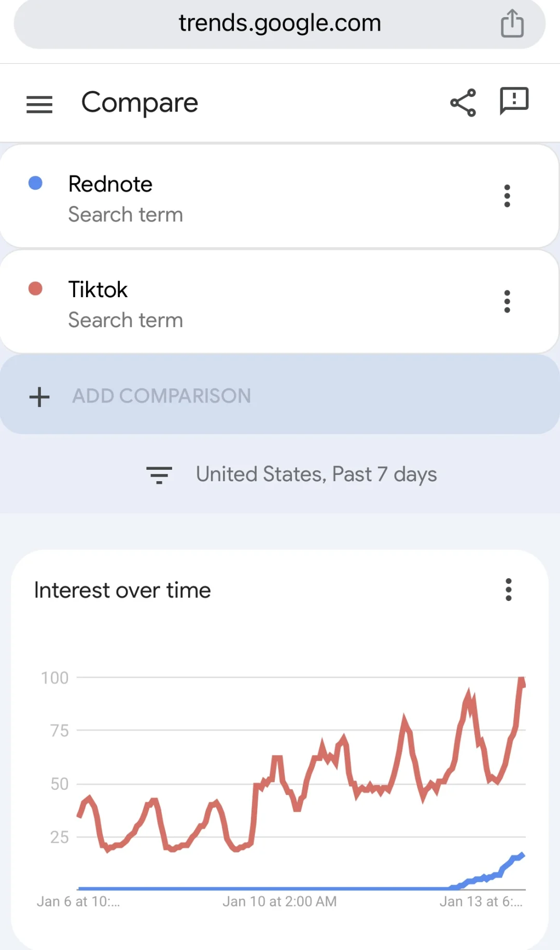Tap the blue Rednote line's rising end
Viewport: 560px width, 950px height.
pyautogui.click(x=521, y=856)
